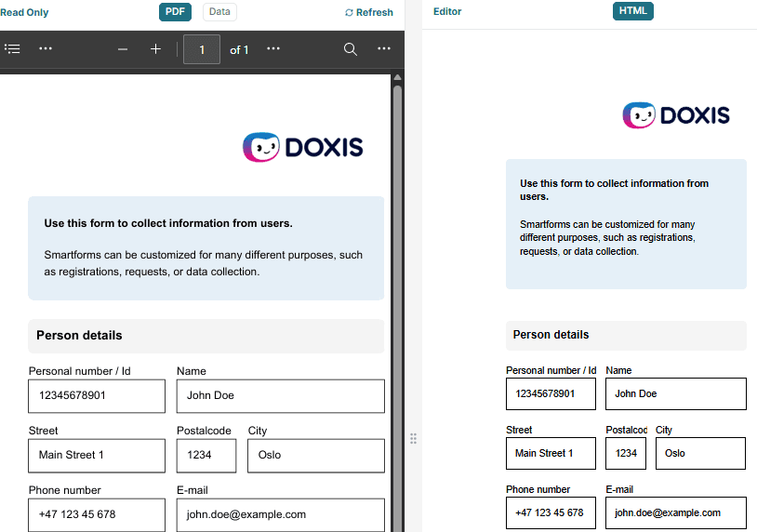
Task: Click the Editor Name field John Doe
Action: 676,394
